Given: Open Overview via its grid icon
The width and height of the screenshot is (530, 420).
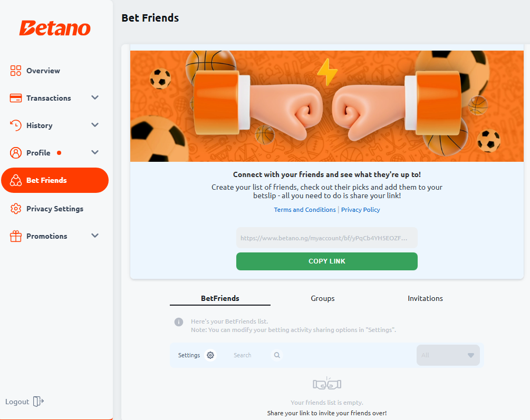Looking at the screenshot, I should tap(15, 71).
